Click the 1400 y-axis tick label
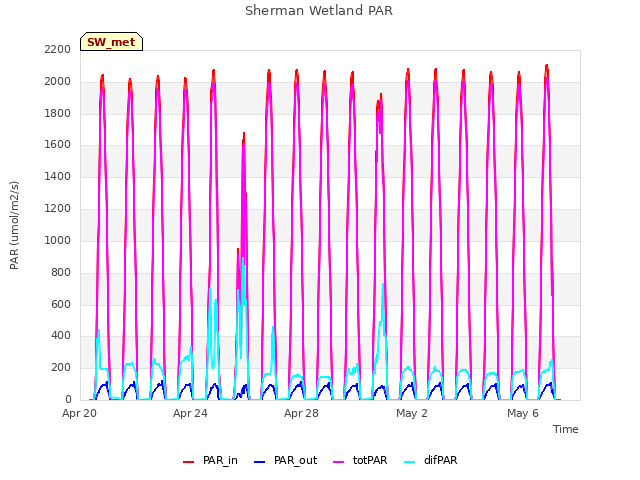 coord(58,176)
